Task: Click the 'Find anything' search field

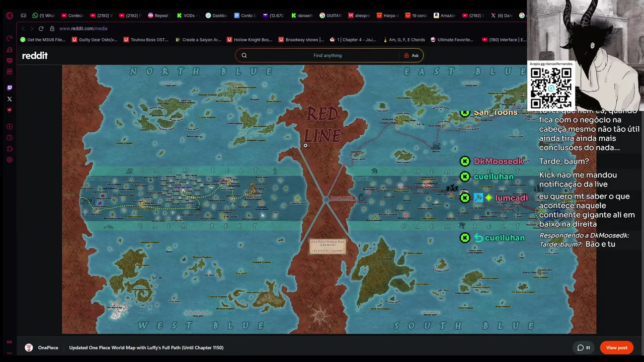Action: [x=328, y=55]
